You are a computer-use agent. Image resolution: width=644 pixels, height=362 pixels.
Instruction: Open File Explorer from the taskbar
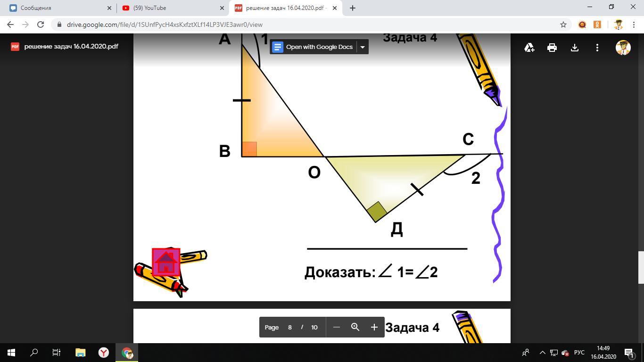coord(81,353)
